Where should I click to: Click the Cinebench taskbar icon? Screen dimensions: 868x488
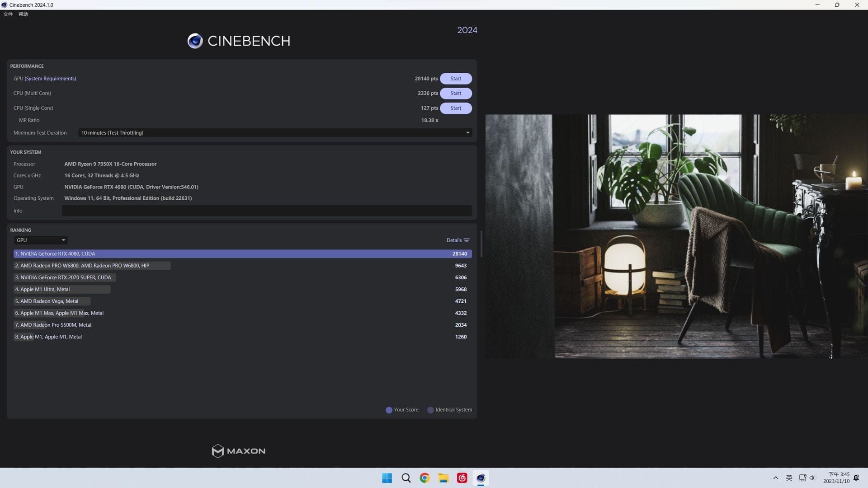click(481, 478)
